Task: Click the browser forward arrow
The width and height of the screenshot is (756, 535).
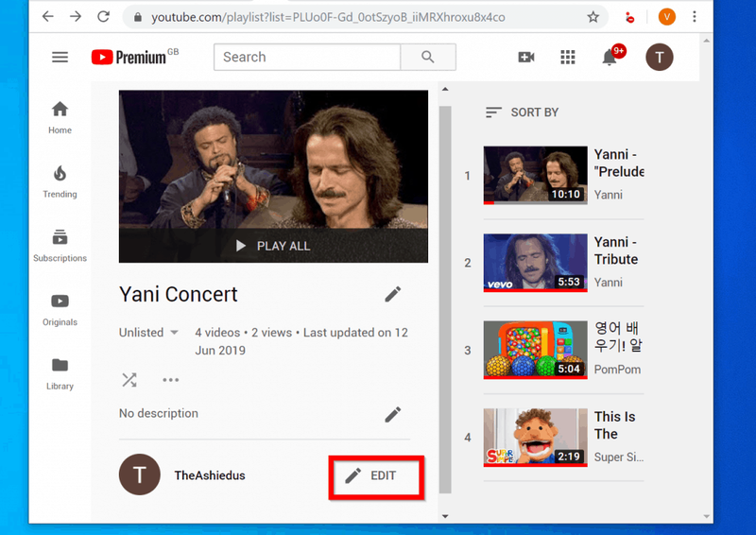Action: (76, 17)
